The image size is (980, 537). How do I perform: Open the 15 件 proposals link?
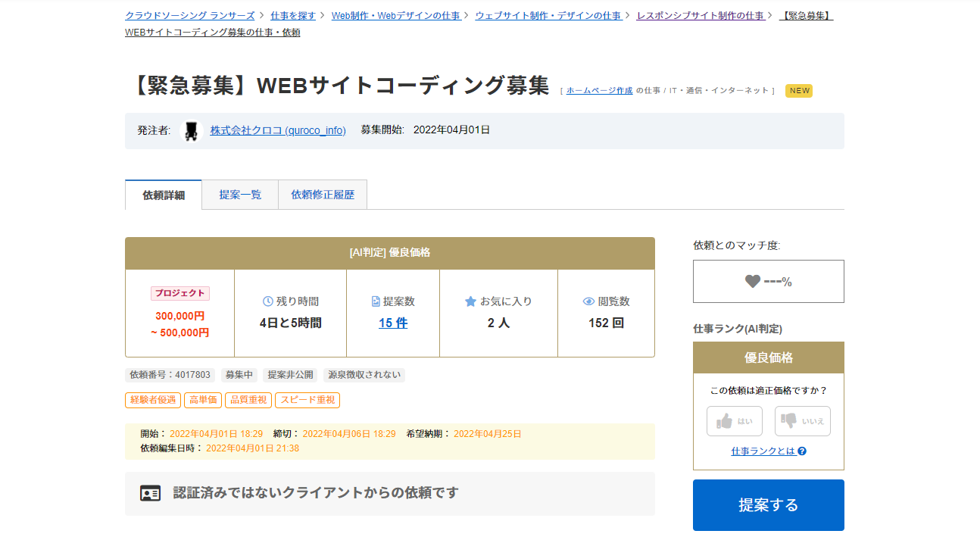pos(393,323)
